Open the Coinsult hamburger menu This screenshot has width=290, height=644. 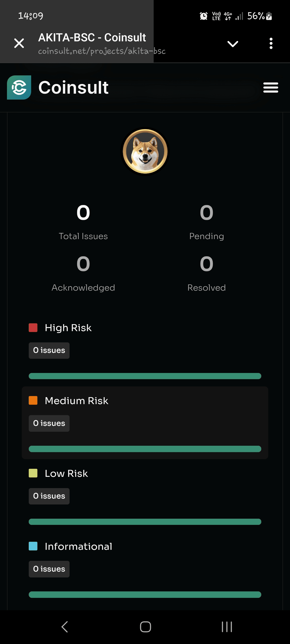[x=271, y=88]
